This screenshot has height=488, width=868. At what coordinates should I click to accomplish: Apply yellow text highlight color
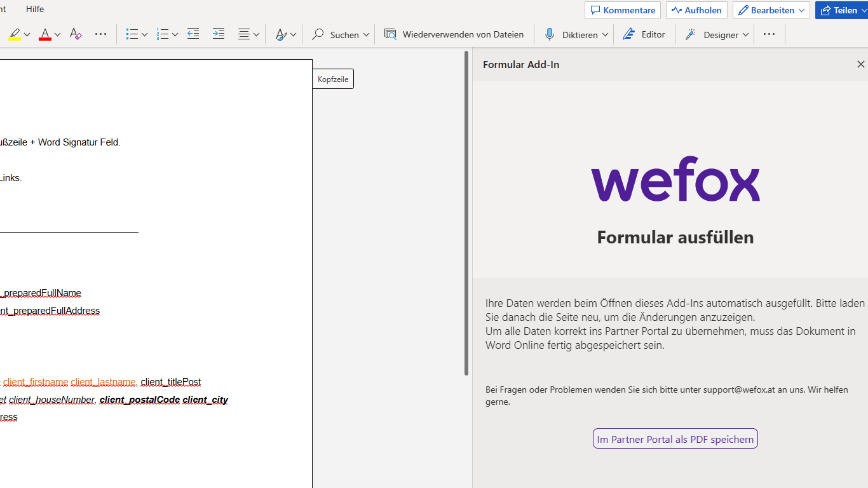click(x=15, y=34)
